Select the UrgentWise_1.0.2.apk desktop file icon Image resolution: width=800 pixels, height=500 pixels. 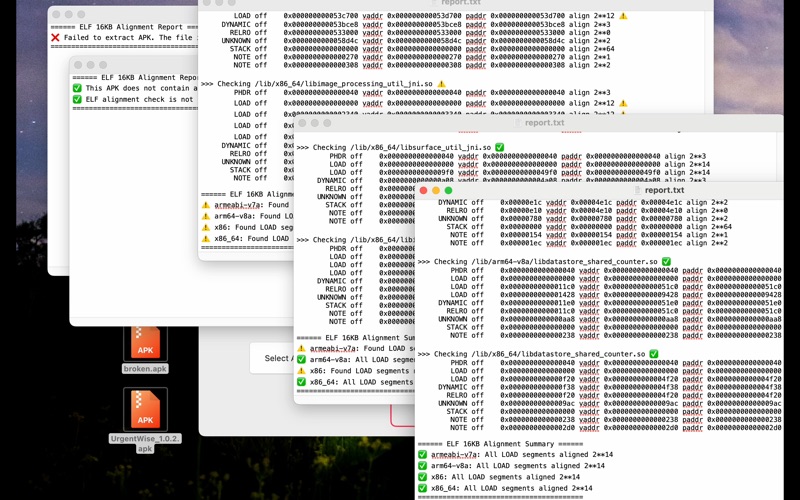(145, 409)
